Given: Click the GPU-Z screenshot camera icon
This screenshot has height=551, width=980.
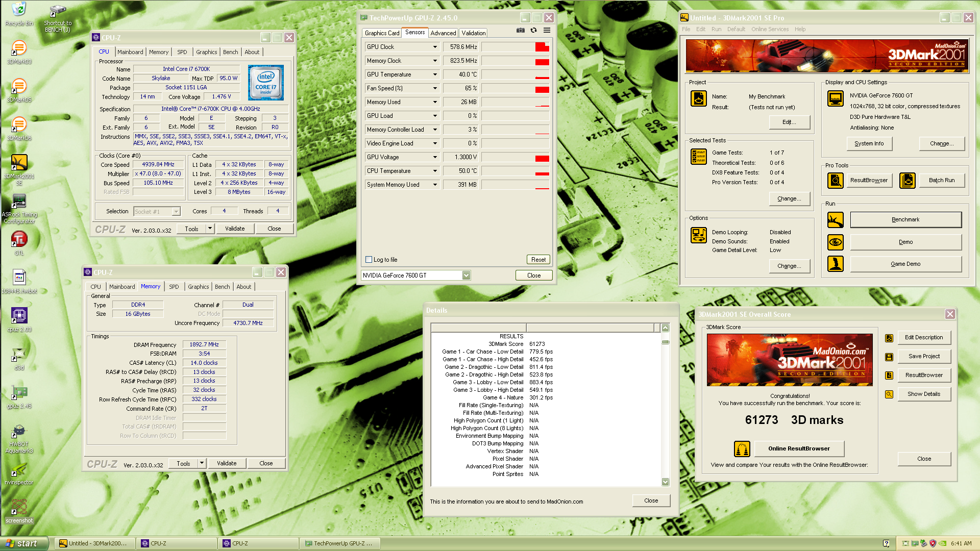Looking at the screenshot, I should tap(520, 30).
